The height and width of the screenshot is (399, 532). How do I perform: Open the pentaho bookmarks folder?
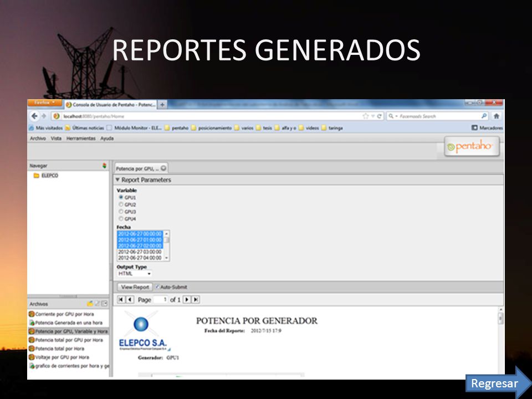pos(176,128)
